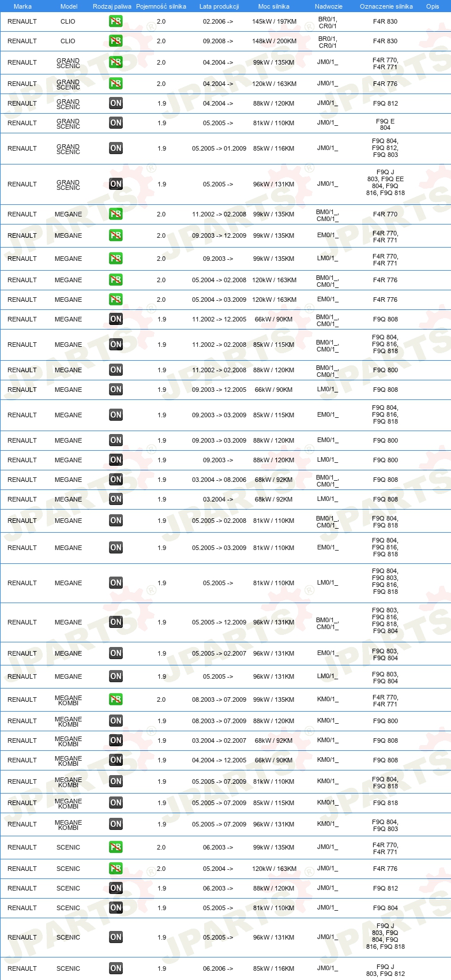
Task: Click the ON icon in the Megane 09.2003 -> 12.2005 row
Action: [x=116, y=390]
